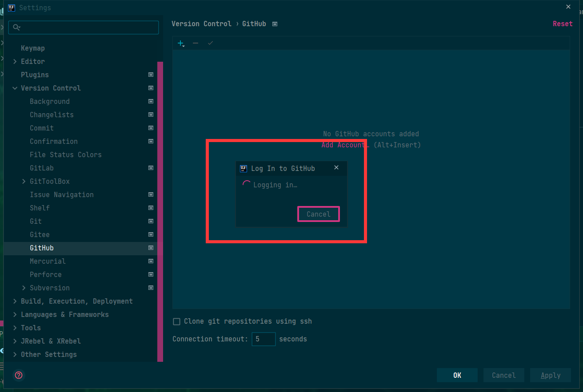The image size is (583, 392).
Task: Select Keymap in settings tree
Action: pos(33,48)
